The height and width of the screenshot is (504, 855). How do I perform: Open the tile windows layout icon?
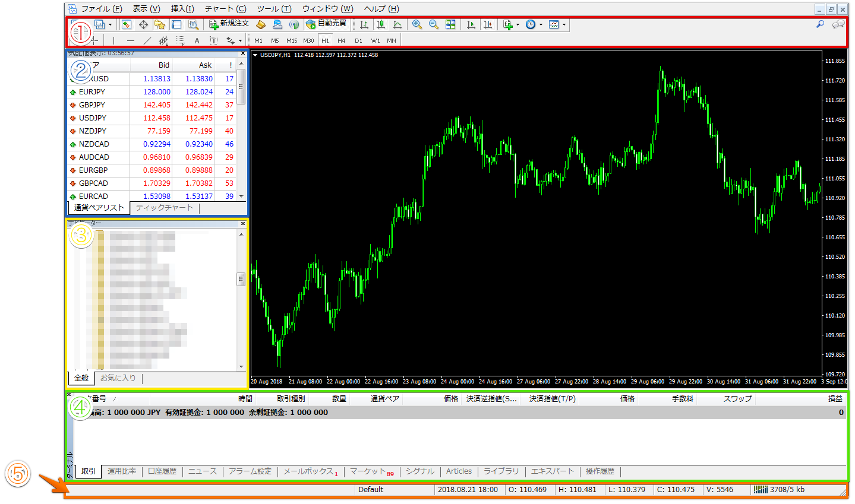pos(450,24)
